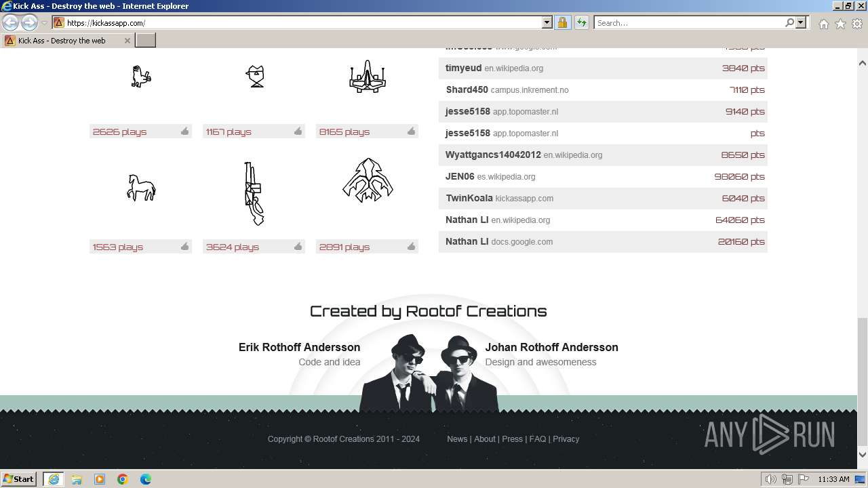Click Nathan LI en.wikipedia.org entry

(603, 220)
